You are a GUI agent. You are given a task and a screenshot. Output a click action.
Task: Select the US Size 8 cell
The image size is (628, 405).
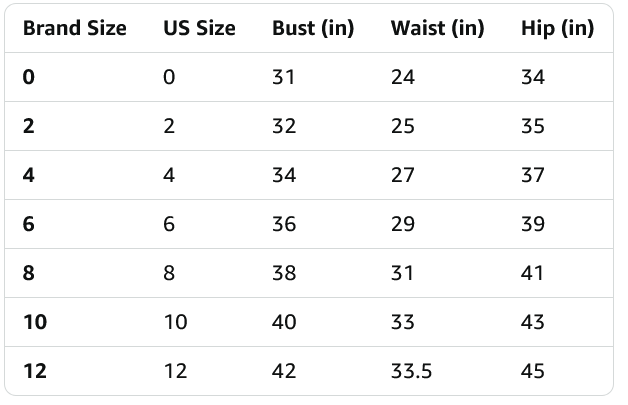tap(169, 273)
